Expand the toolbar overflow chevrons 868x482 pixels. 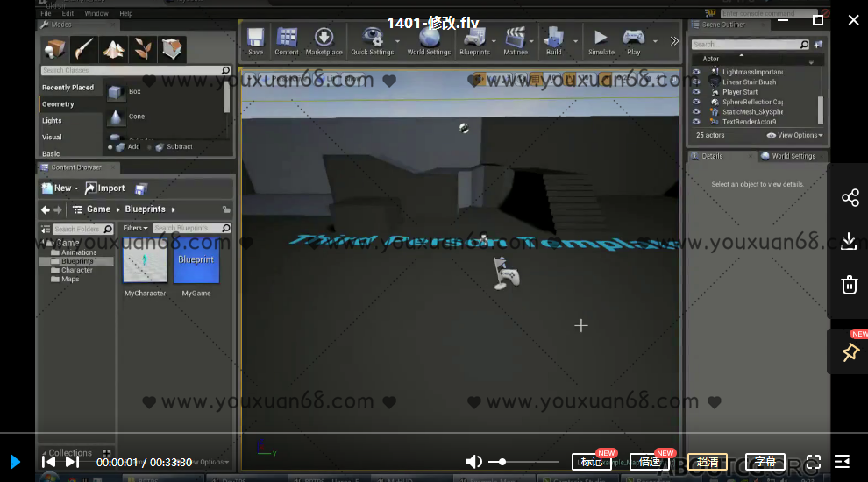tap(674, 41)
